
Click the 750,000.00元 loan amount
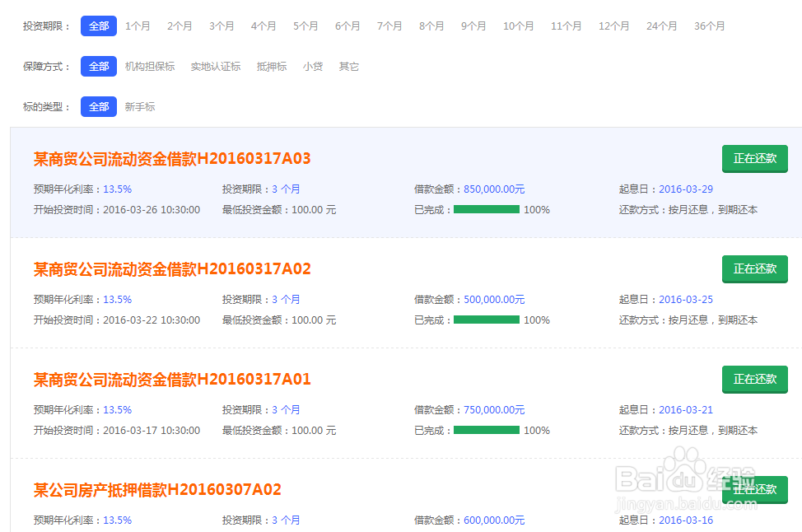[494, 410]
